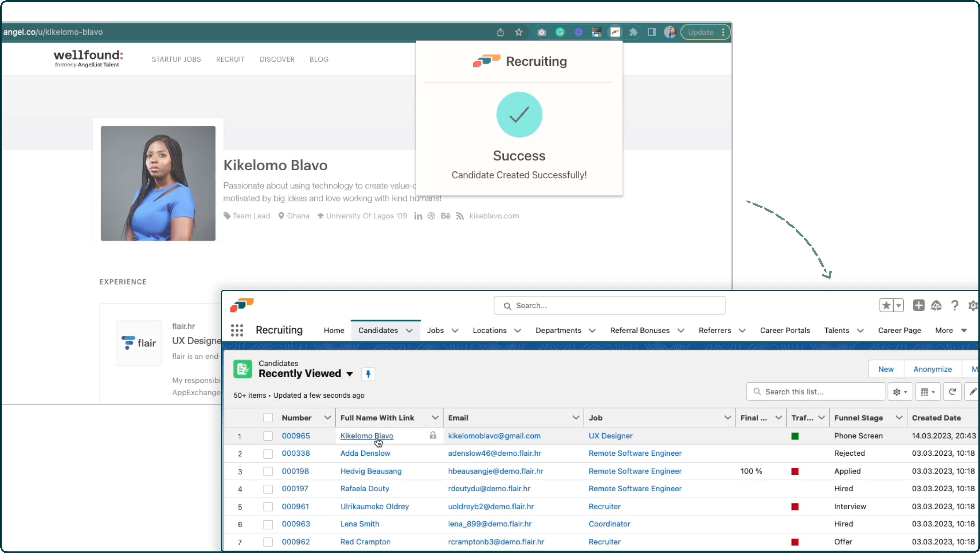The width and height of the screenshot is (980, 553).
Task: Expand the Recently Viewed list dropdown
Action: 350,374
